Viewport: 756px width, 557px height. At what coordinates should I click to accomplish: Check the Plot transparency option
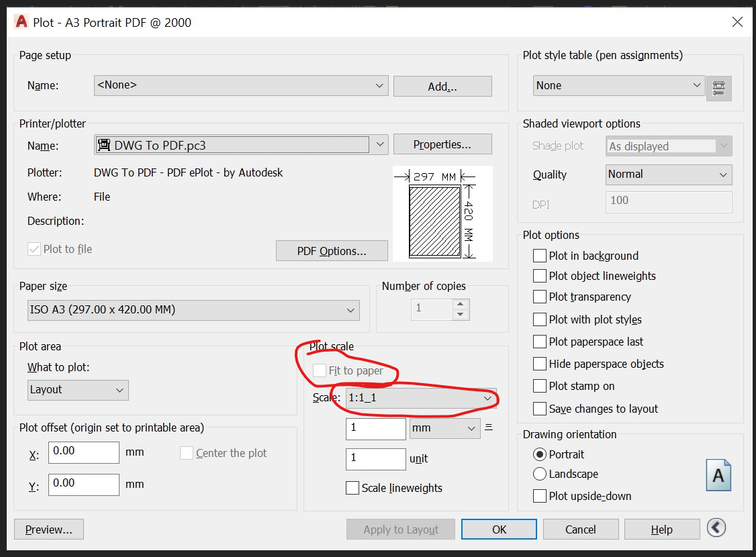[539, 297]
